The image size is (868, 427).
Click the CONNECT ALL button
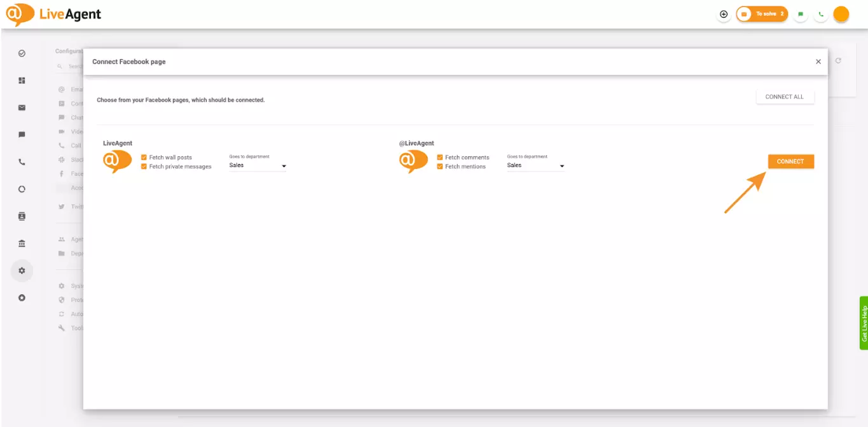pos(785,96)
